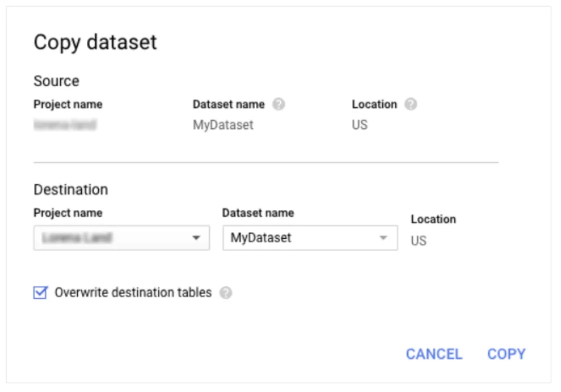Toggle the Overwrite destination tables checkbox

pos(40,293)
